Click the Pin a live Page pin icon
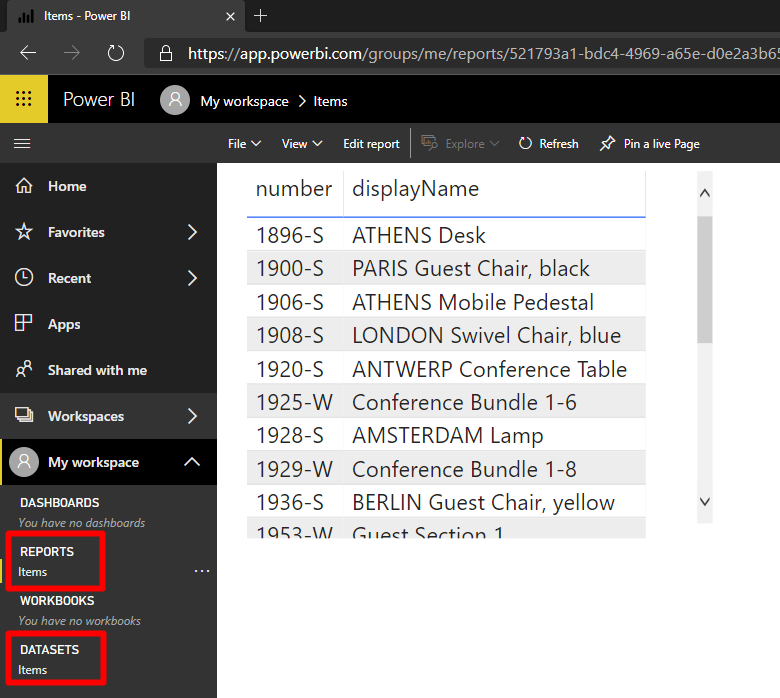Viewport: 780px width, 698px height. click(x=607, y=144)
